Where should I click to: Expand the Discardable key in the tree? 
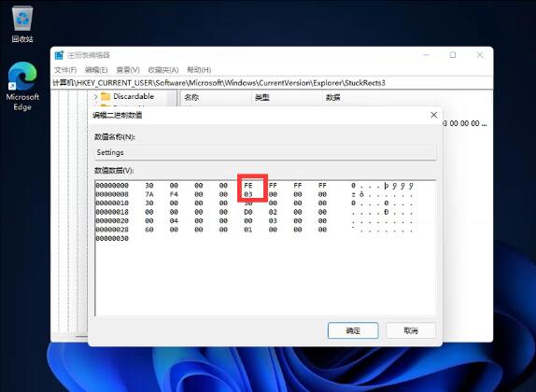[95, 97]
